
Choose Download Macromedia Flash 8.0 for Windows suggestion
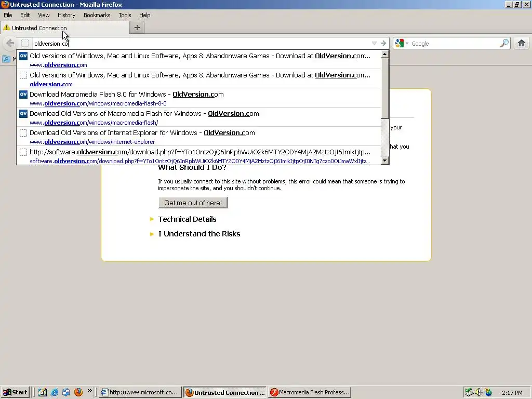[x=199, y=98]
